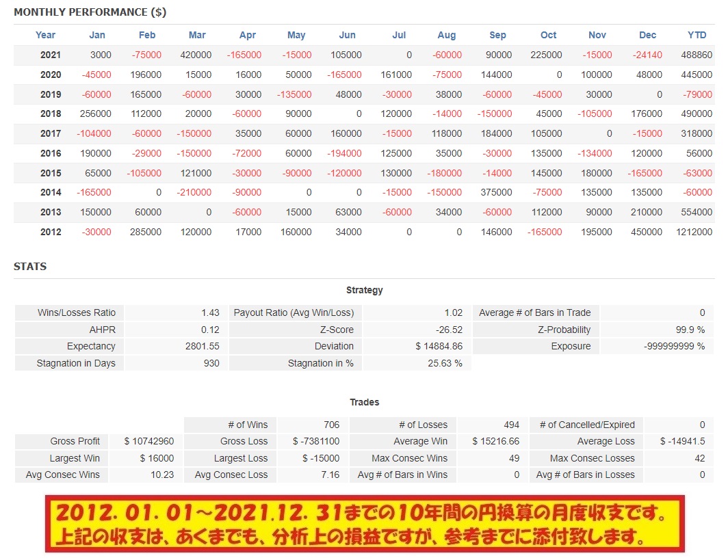Click the Sep column header
The width and height of the screenshot is (728, 560).
(497, 36)
